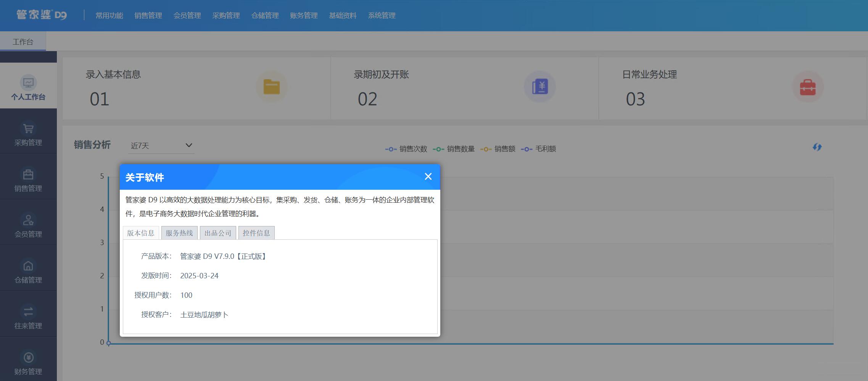Select the 版本信息 tab

click(141, 233)
